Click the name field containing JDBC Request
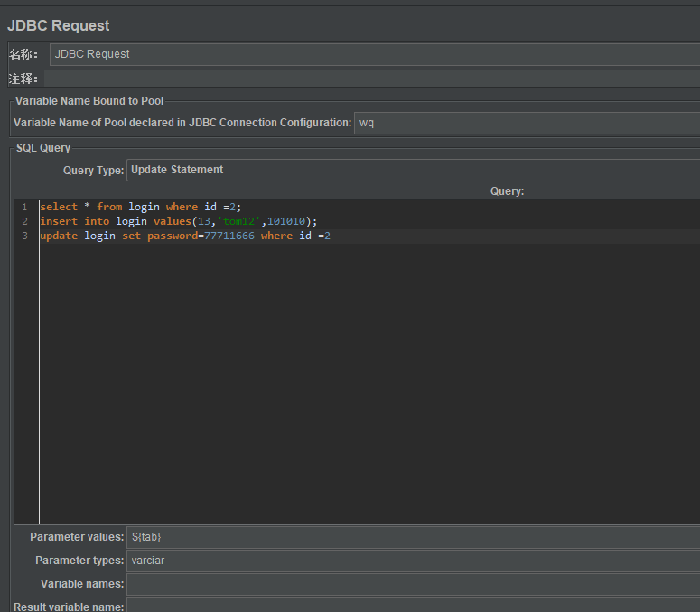The height and width of the screenshot is (612, 700). (375, 54)
